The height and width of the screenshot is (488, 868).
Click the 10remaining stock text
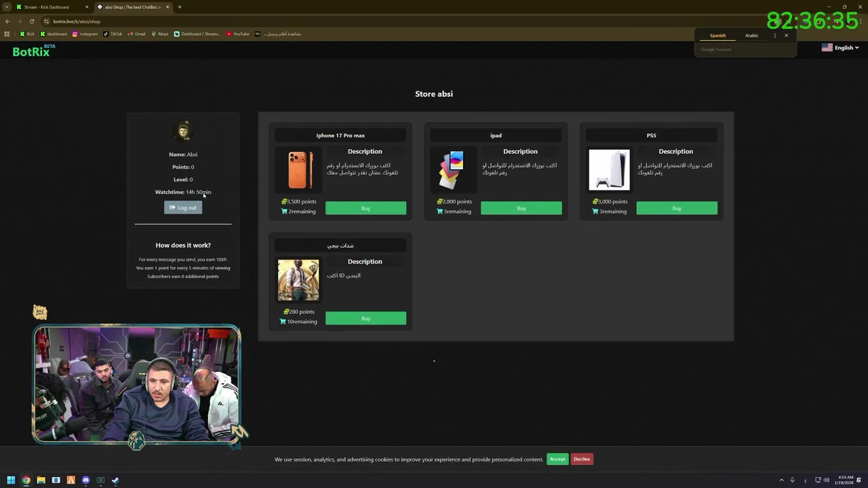(298, 321)
